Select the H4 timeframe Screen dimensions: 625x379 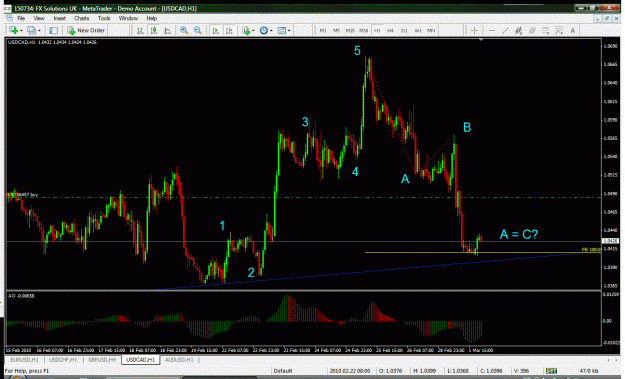click(x=391, y=31)
